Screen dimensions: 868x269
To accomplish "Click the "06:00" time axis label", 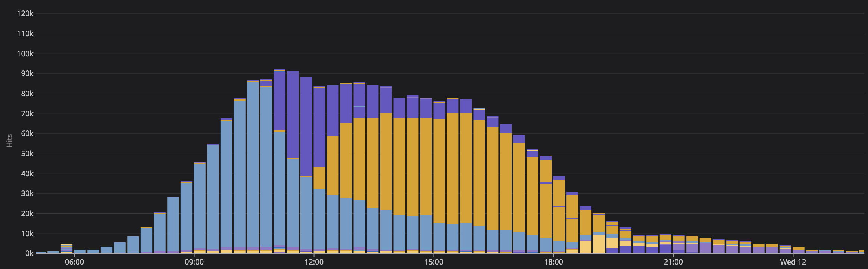I will coord(74,262).
